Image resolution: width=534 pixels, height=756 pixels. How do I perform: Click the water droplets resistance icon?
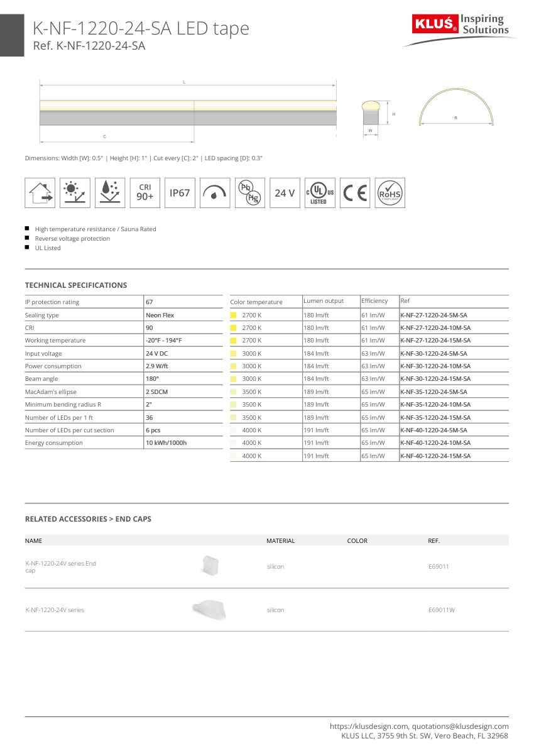coord(110,193)
